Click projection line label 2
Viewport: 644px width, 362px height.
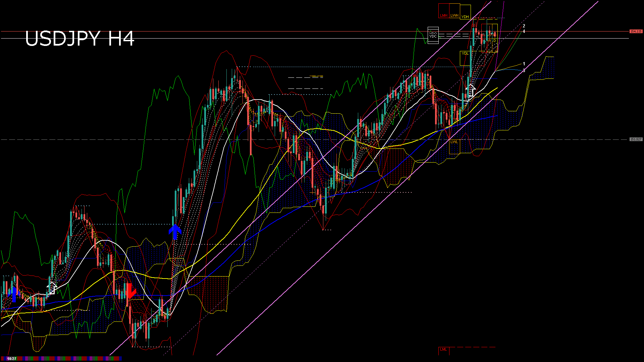coord(524,26)
